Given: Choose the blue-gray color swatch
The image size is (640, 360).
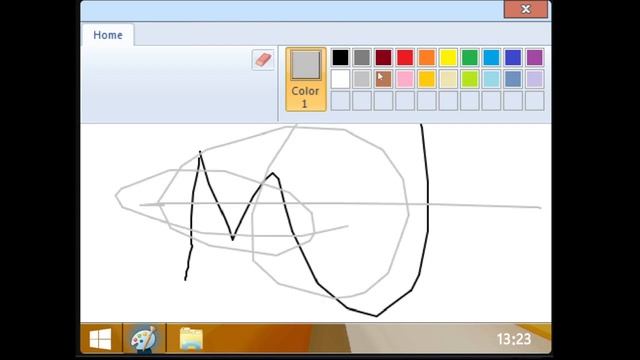Looking at the screenshot, I should (513, 79).
